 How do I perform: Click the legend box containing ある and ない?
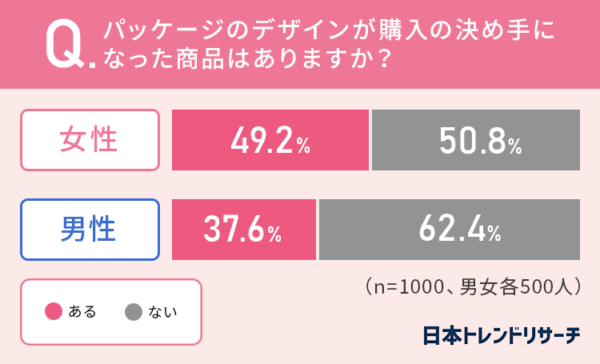111,312
